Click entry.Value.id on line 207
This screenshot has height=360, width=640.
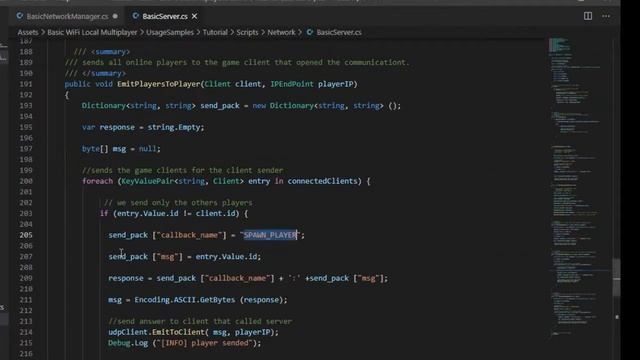pyautogui.click(x=226, y=257)
